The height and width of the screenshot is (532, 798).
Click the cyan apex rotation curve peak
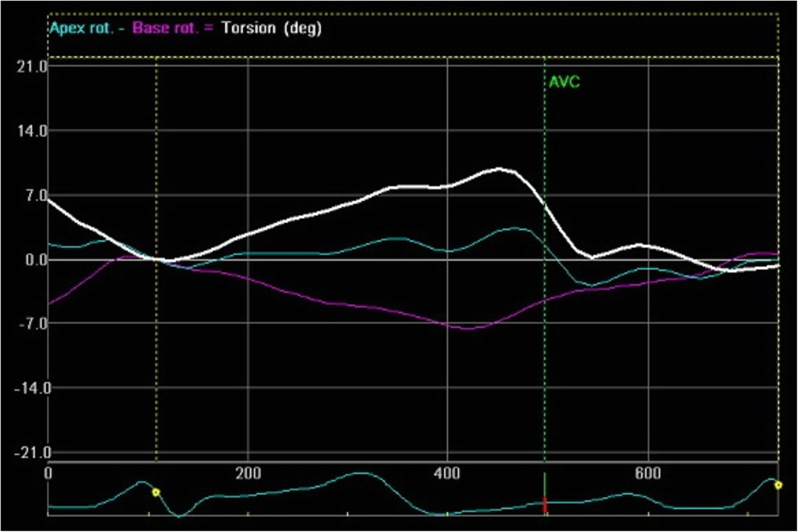(514, 228)
